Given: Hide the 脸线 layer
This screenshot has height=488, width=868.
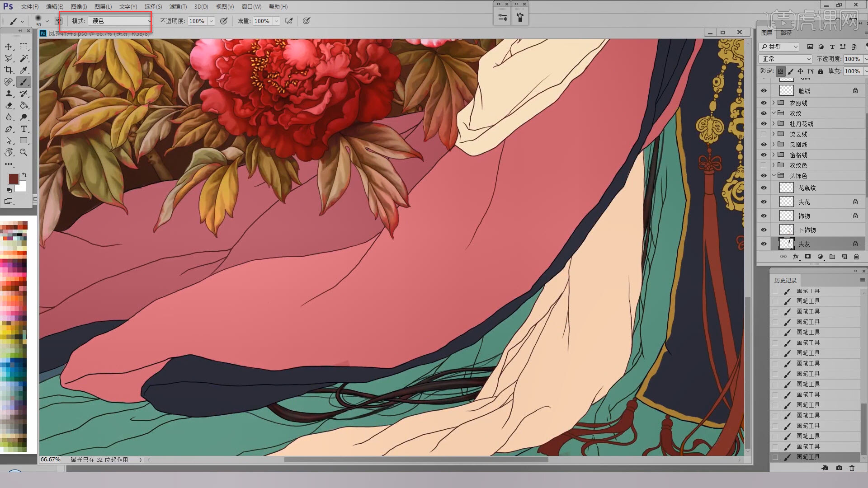Looking at the screenshot, I should [764, 91].
